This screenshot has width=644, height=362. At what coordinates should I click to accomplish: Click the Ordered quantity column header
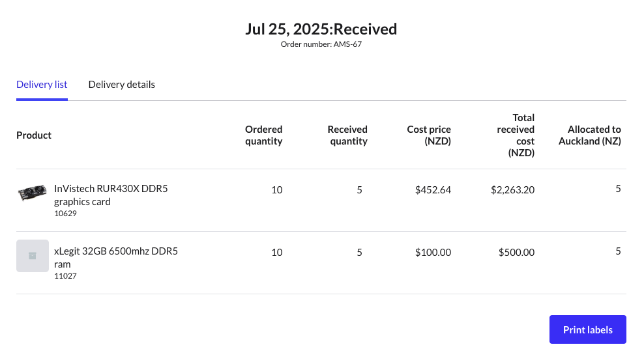tap(263, 135)
